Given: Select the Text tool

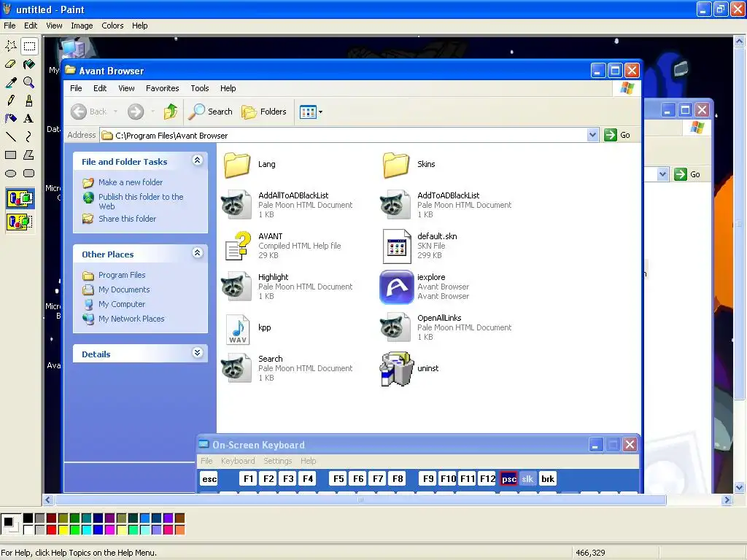Looking at the screenshot, I should tap(29, 119).
